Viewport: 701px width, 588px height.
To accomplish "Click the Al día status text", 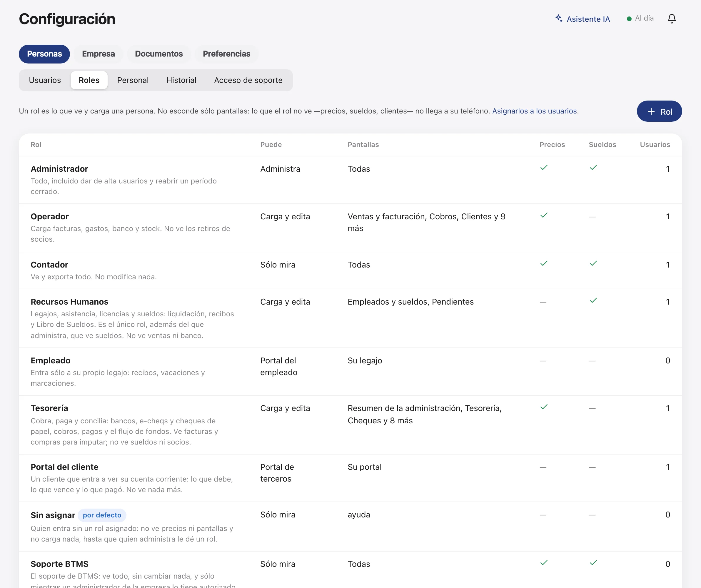I will coord(644,18).
